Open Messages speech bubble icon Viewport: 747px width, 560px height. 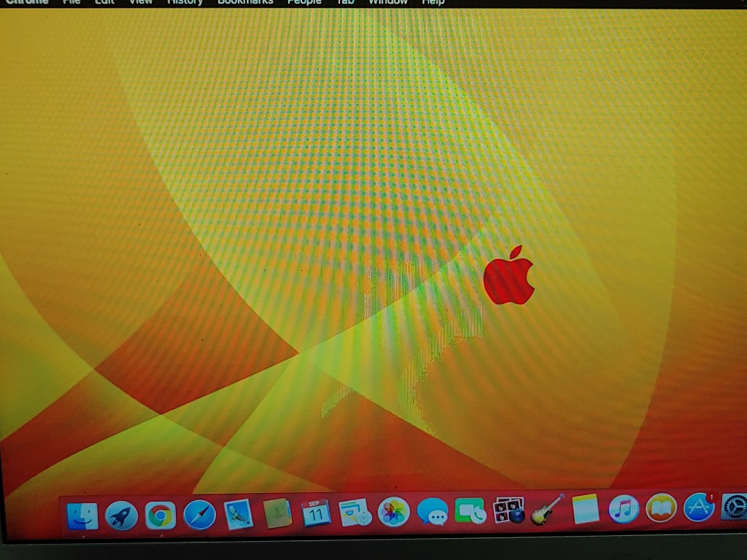(433, 512)
